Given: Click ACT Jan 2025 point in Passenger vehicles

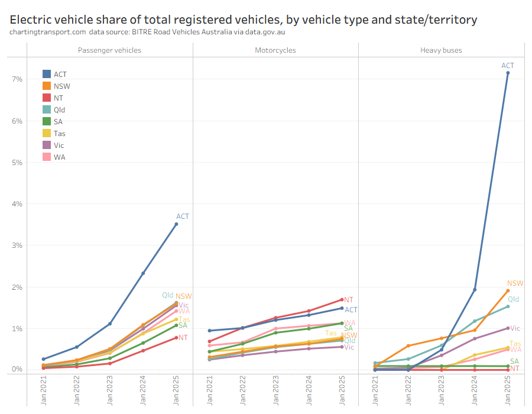Looking at the screenshot, I should pos(176,224).
